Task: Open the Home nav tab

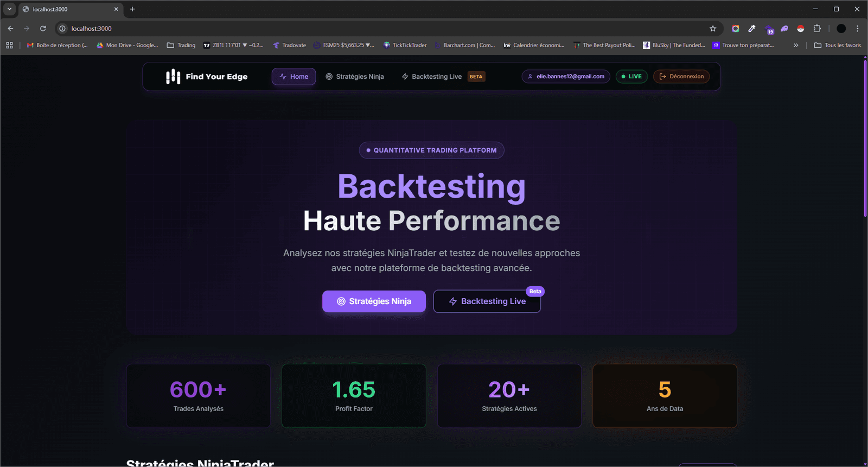Action: point(293,77)
